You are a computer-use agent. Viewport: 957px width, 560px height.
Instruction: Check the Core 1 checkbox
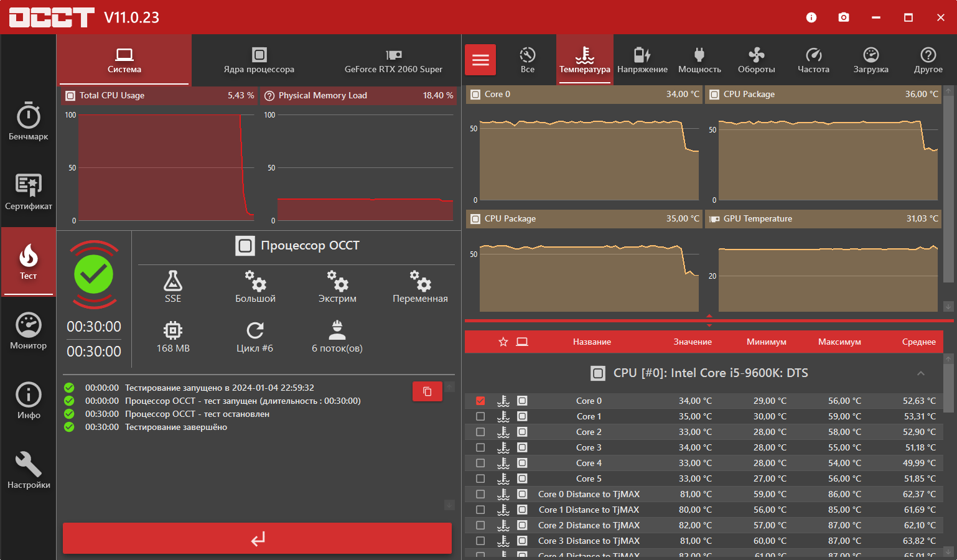pyautogui.click(x=480, y=416)
